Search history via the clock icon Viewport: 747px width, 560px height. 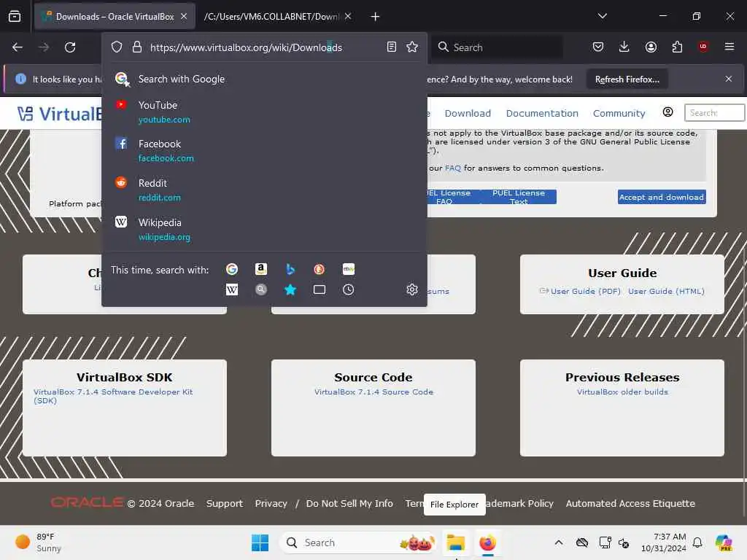point(349,289)
